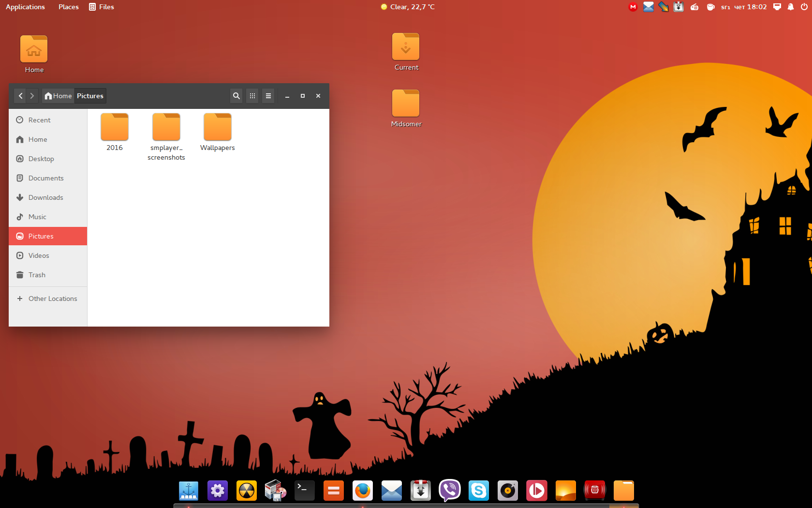Go back with the left arrow button
This screenshot has height=508, width=812.
20,96
